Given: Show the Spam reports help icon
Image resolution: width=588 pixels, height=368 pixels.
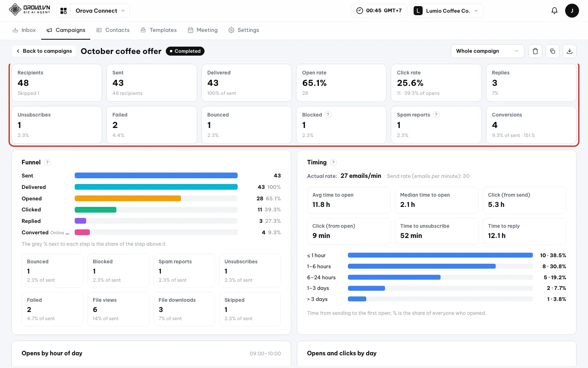Looking at the screenshot, I should tap(436, 115).
